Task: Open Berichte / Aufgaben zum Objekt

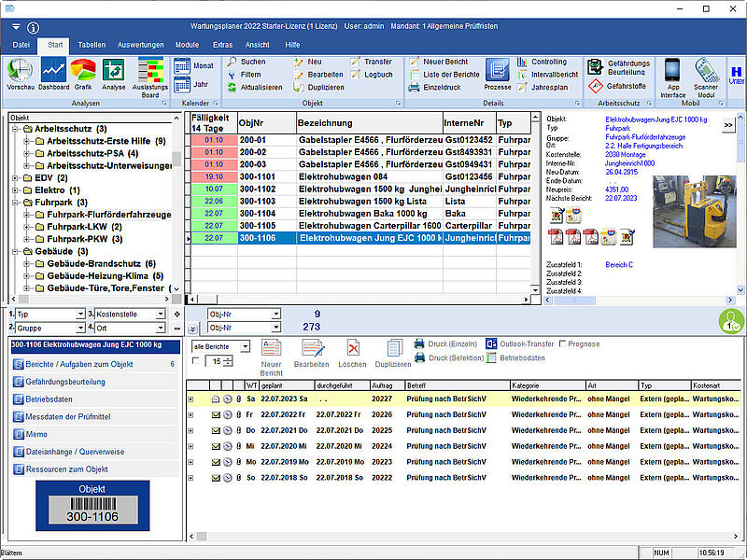Action: (x=94, y=364)
